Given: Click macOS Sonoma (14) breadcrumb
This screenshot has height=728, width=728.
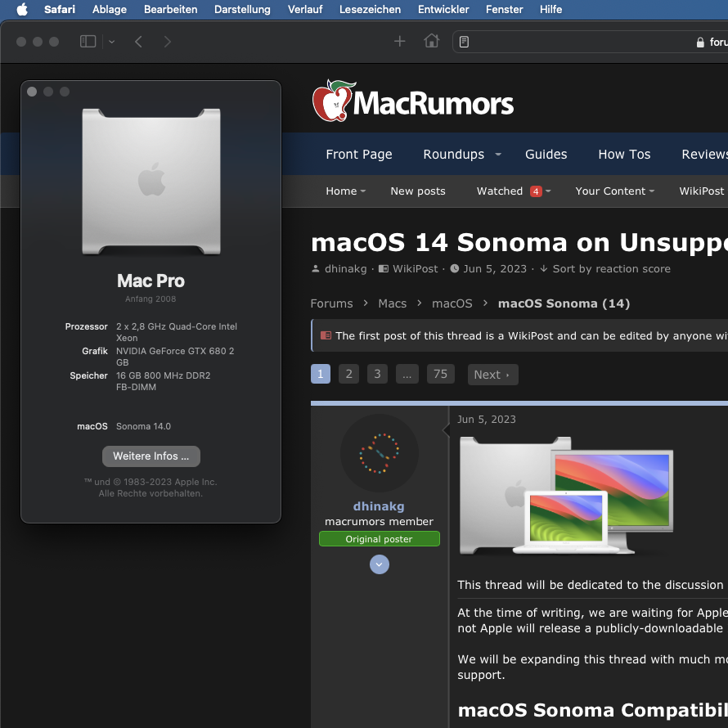Looking at the screenshot, I should 564,303.
